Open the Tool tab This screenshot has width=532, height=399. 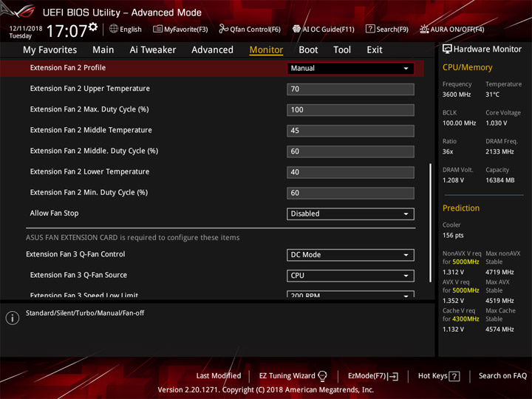click(342, 50)
